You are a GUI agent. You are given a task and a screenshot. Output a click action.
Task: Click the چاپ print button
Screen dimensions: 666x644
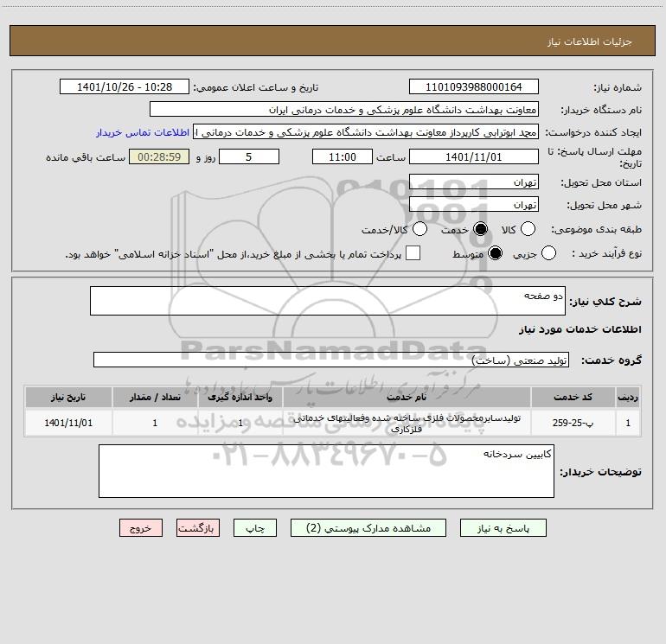tap(255, 528)
